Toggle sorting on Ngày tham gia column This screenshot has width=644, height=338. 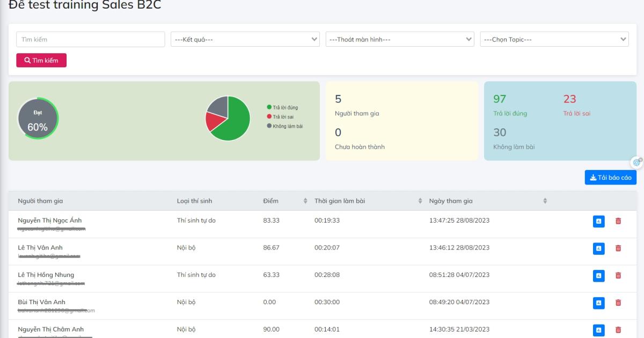coord(544,201)
